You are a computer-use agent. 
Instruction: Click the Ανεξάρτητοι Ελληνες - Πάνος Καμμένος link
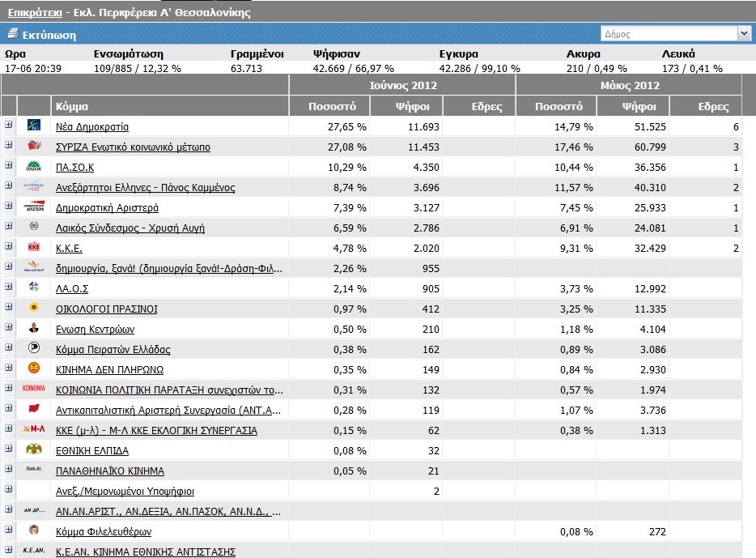coord(145,188)
